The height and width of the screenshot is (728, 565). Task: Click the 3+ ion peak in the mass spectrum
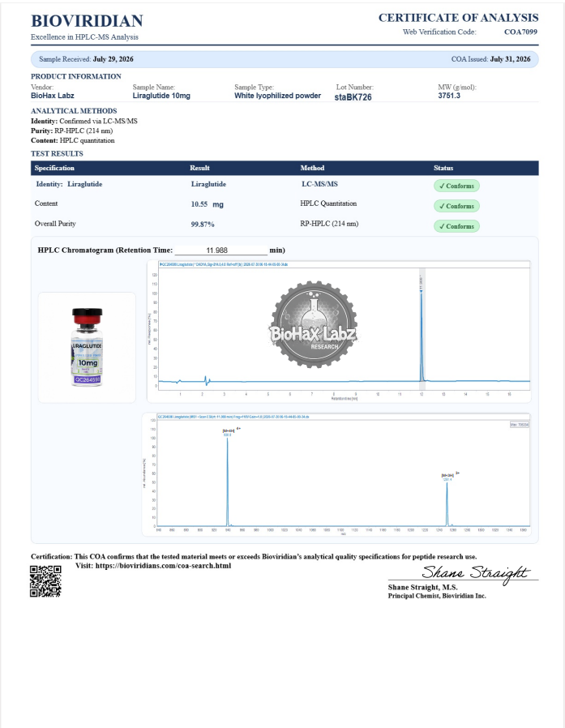[x=447, y=503]
